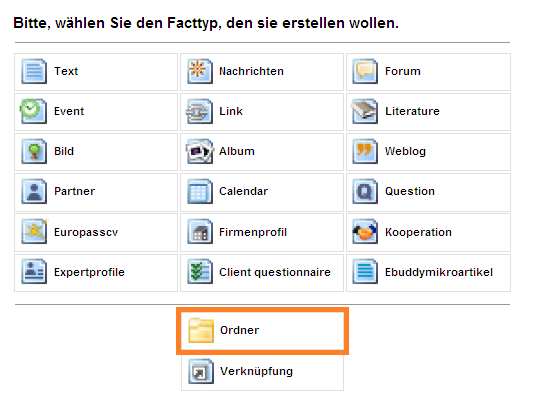Choose the Nachrichten fact type label
This screenshot has height=411, width=533.
click(x=251, y=71)
